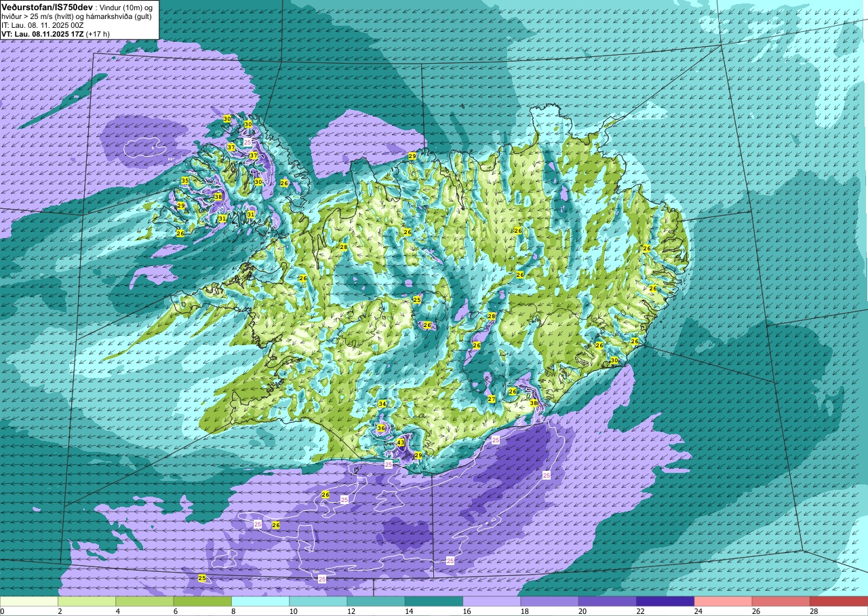The height and width of the screenshot is (616, 868).
Task: Select the lavender 16–18 legend swatch
Action: [492, 601]
